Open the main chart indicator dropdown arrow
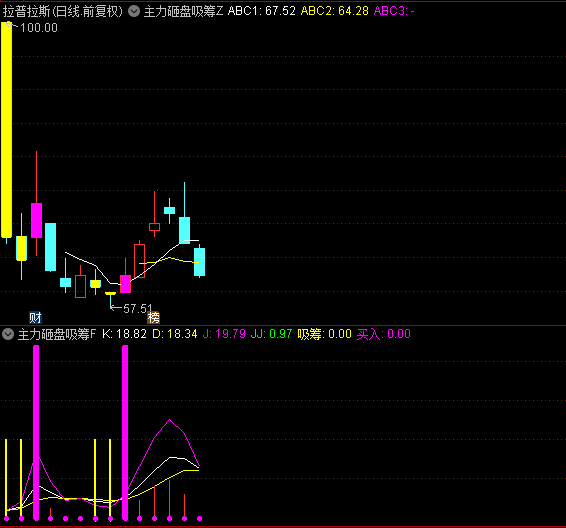Image resolution: width=566 pixels, height=528 pixels. click(134, 11)
